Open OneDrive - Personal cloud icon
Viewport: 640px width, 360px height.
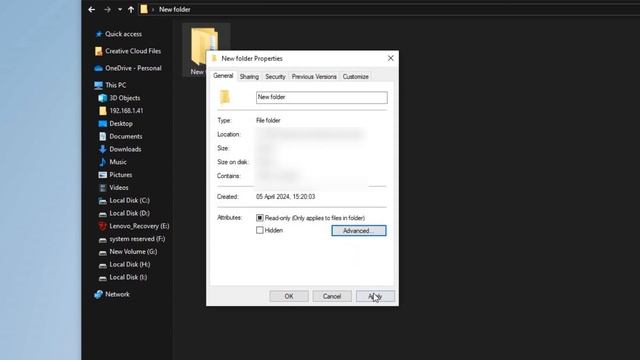tap(98, 68)
